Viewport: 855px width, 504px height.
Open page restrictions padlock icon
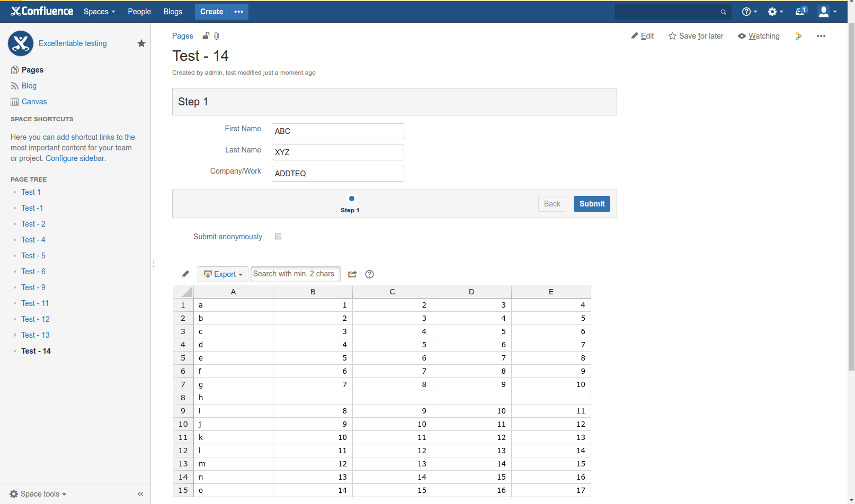206,35
